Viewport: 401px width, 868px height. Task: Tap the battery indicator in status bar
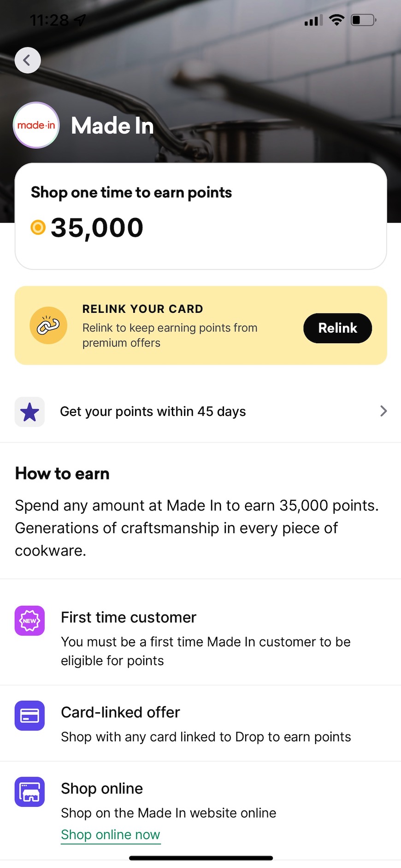pyautogui.click(x=363, y=20)
